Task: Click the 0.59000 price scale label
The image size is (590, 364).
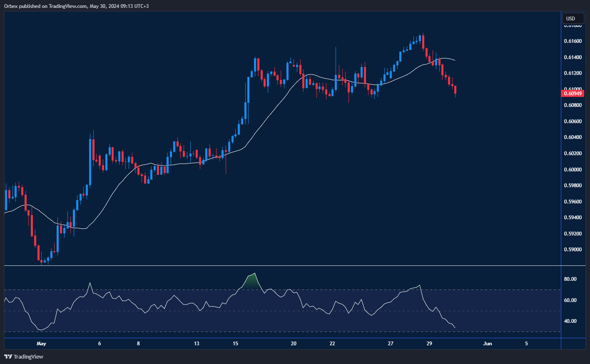Action: [x=573, y=250]
